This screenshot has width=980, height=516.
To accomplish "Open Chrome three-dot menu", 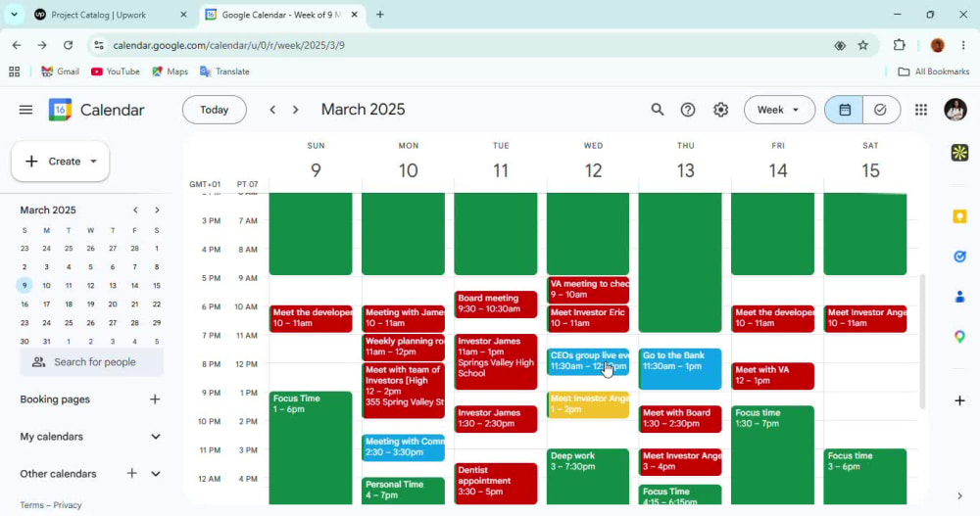I will (963, 45).
